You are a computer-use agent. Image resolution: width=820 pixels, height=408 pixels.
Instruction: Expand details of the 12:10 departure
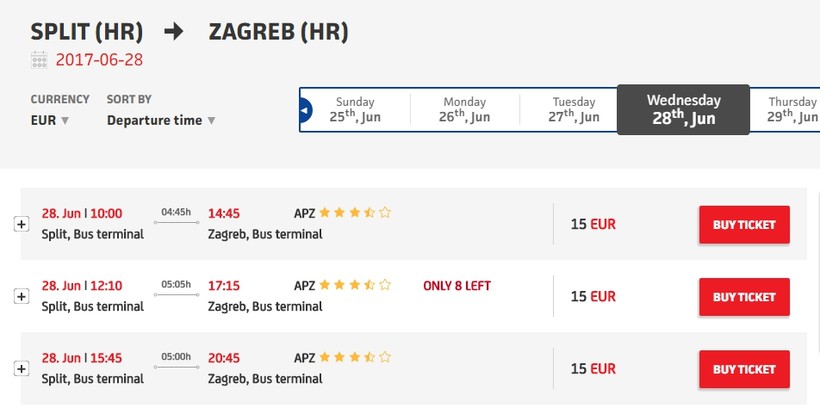20,296
